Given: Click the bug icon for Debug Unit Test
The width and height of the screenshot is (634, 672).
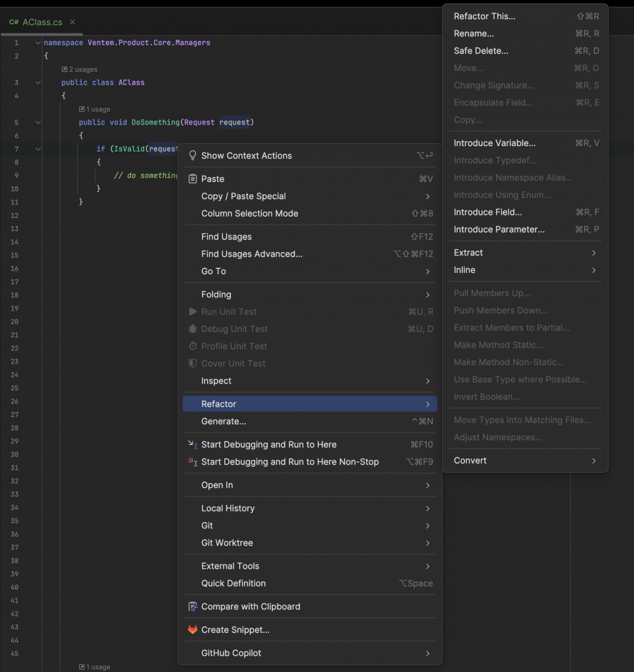Looking at the screenshot, I should click(193, 329).
